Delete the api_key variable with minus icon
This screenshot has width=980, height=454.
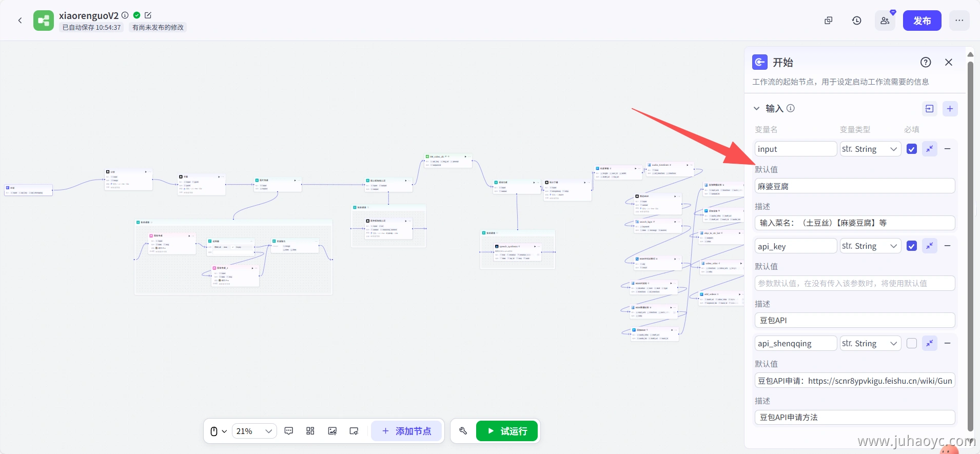(x=947, y=246)
